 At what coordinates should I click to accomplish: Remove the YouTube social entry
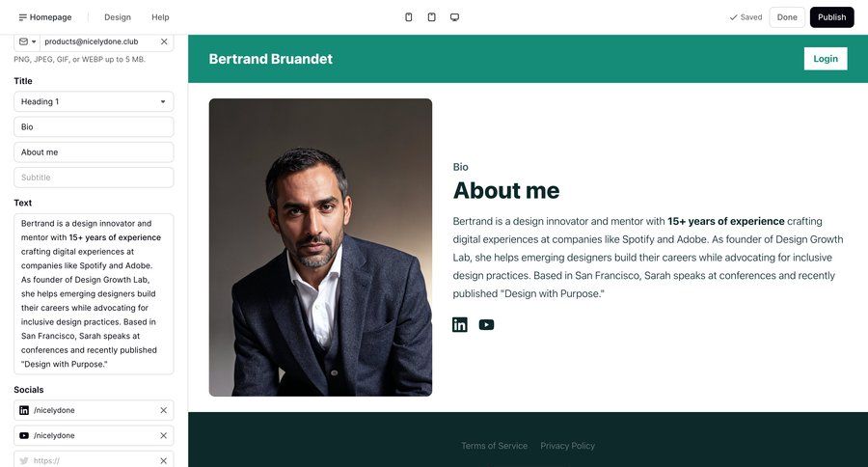[x=164, y=435]
